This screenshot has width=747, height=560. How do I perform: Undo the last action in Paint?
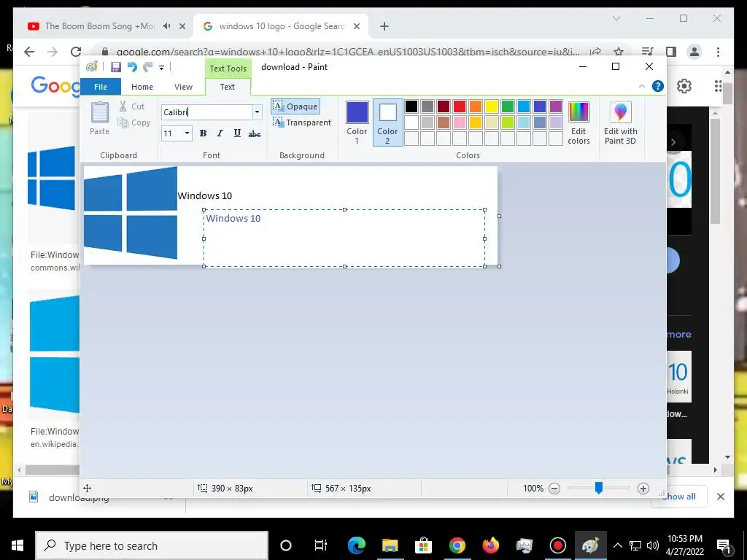[x=132, y=67]
